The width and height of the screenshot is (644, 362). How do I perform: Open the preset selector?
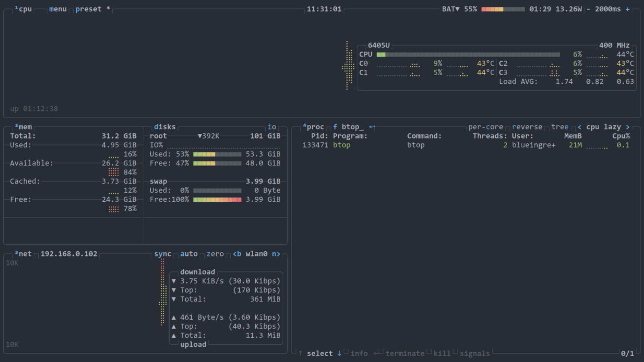click(x=89, y=9)
